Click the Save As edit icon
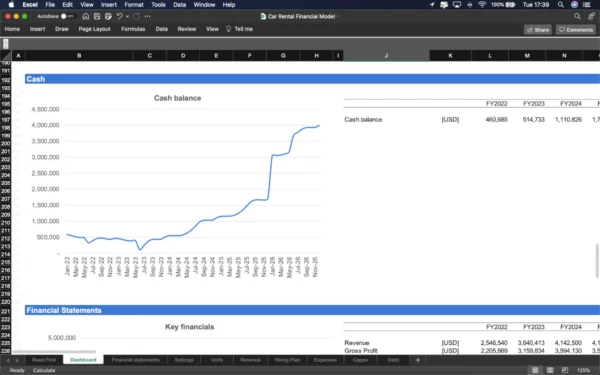 coord(108,16)
